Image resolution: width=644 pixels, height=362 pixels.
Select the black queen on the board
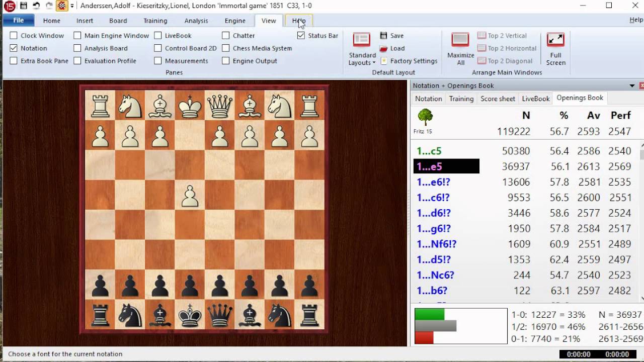pos(220,315)
